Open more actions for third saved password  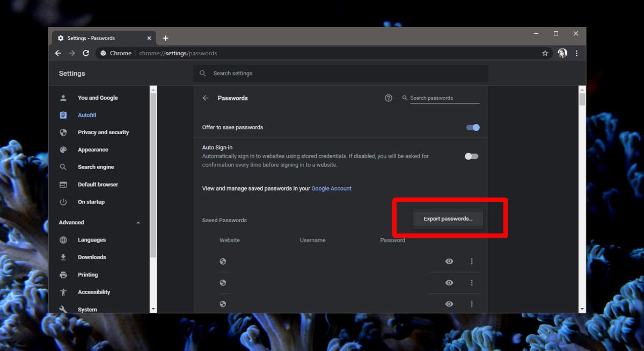pyautogui.click(x=472, y=304)
